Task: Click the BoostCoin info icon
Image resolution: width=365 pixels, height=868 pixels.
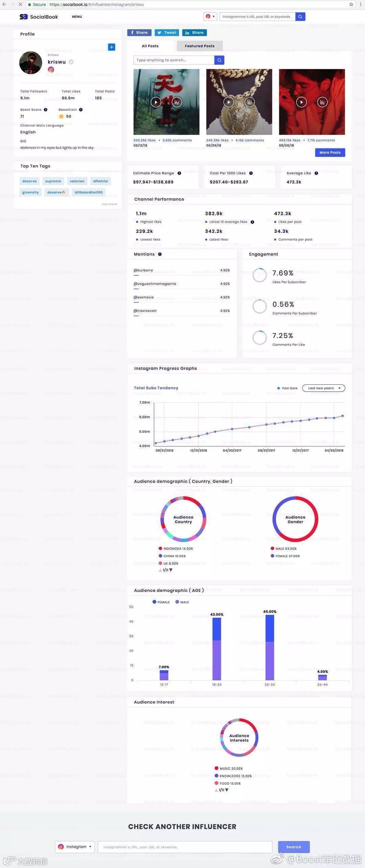Action: 81,110
